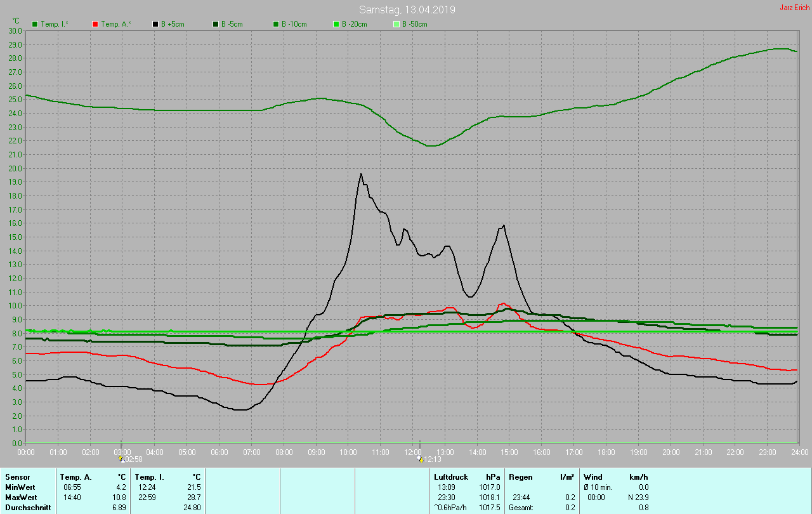Click the B -10cm legend swatch

276,24
